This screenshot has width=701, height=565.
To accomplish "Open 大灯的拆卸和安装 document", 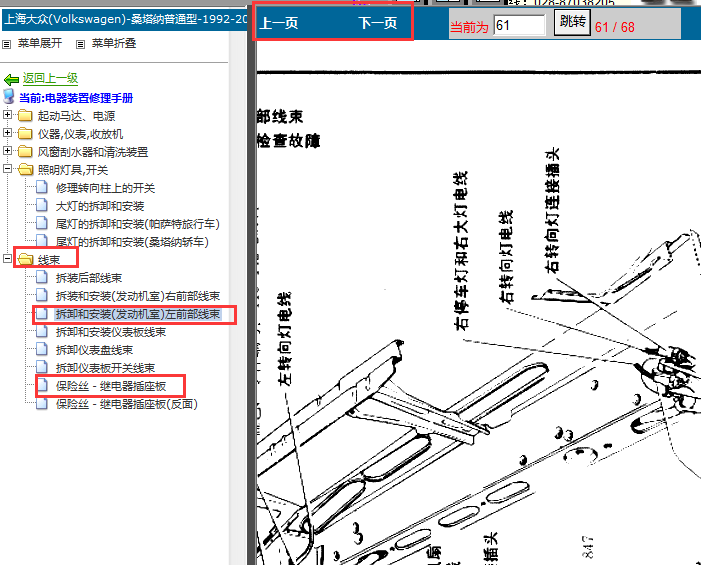I will coord(100,206).
